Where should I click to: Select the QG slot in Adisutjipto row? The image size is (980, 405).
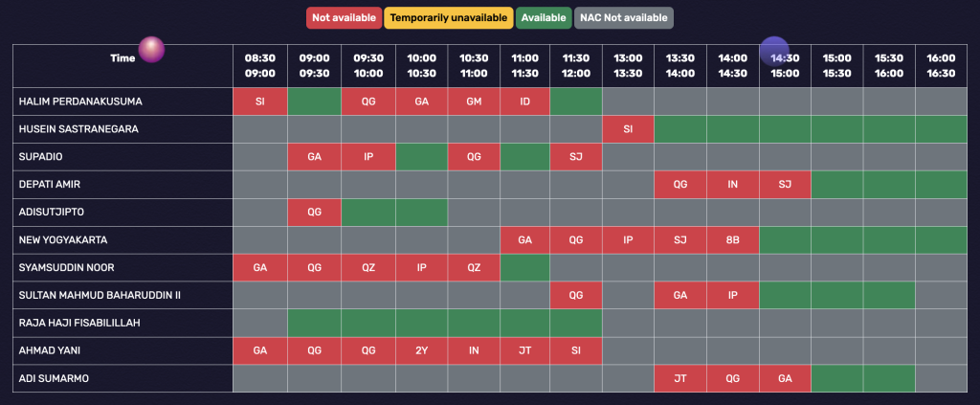(314, 213)
